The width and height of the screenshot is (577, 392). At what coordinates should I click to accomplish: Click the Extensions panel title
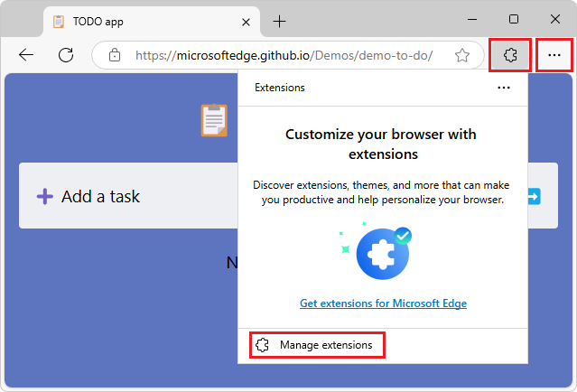(x=280, y=88)
